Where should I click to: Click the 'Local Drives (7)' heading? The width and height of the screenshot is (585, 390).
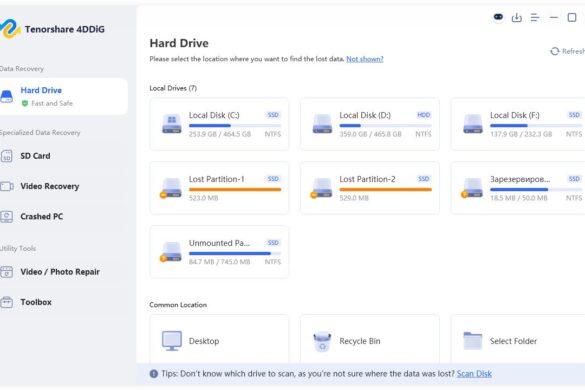173,88
